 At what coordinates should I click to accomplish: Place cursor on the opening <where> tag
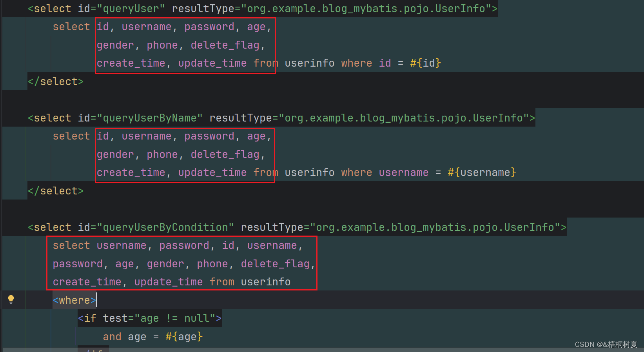[74, 300]
